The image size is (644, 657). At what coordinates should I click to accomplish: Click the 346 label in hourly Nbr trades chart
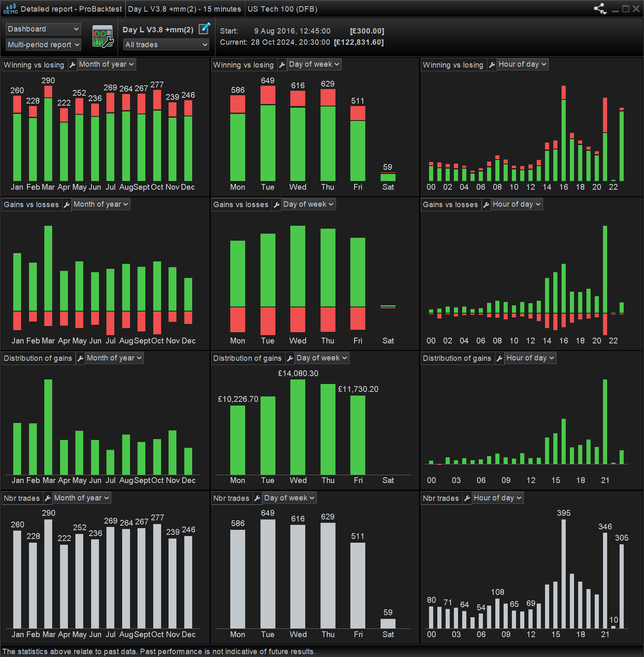[x=605, y=527]
